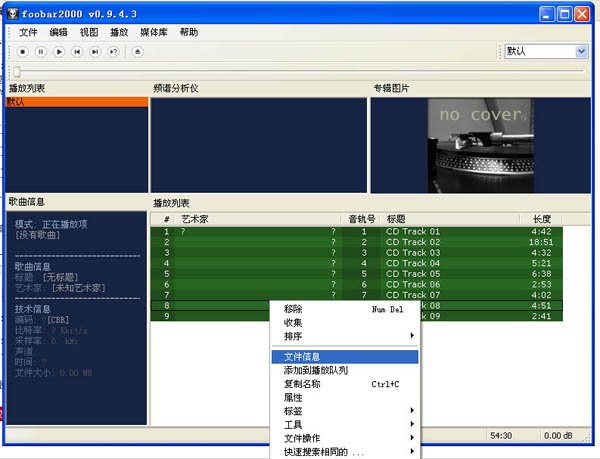The image size is (600, 459).
Task: Click the # column header
Action: (x=163, y=219)
